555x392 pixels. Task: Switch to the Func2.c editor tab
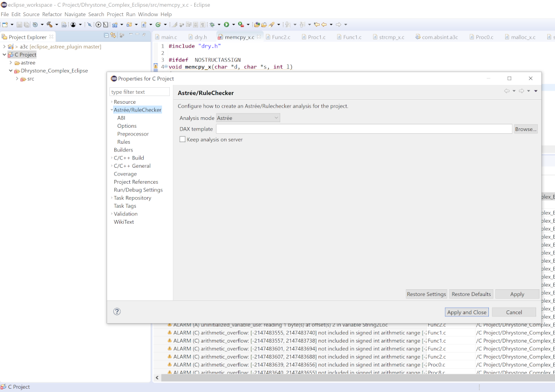278,37
